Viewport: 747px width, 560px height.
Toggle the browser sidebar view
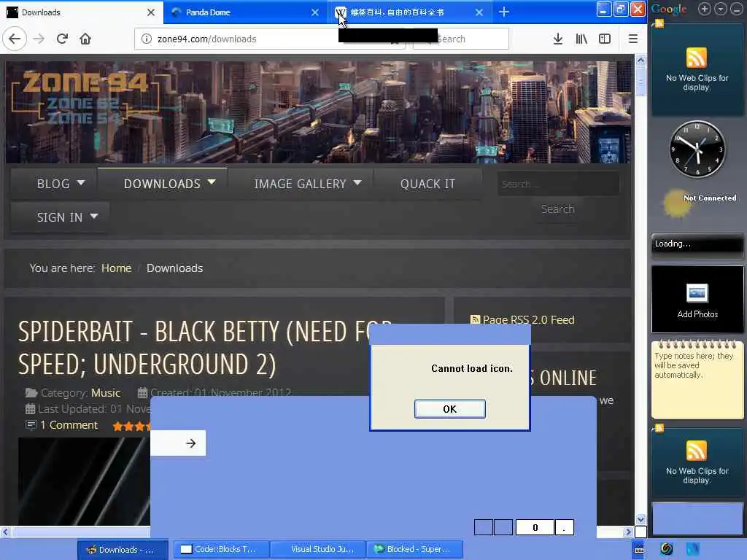(605, 39)
